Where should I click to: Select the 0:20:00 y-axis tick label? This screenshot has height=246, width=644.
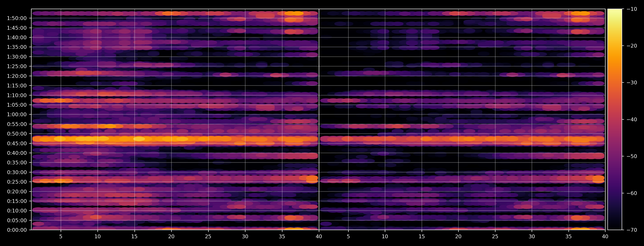(x=17, y=192)
